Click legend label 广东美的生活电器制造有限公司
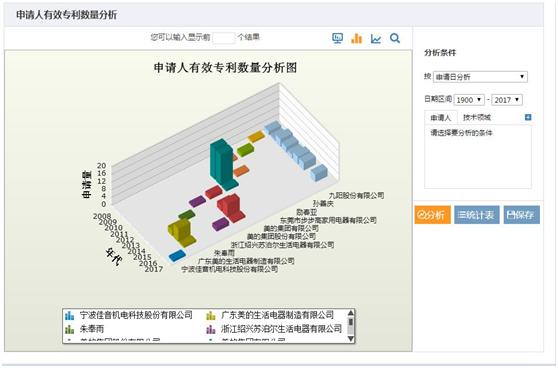 tap(277, 315)
